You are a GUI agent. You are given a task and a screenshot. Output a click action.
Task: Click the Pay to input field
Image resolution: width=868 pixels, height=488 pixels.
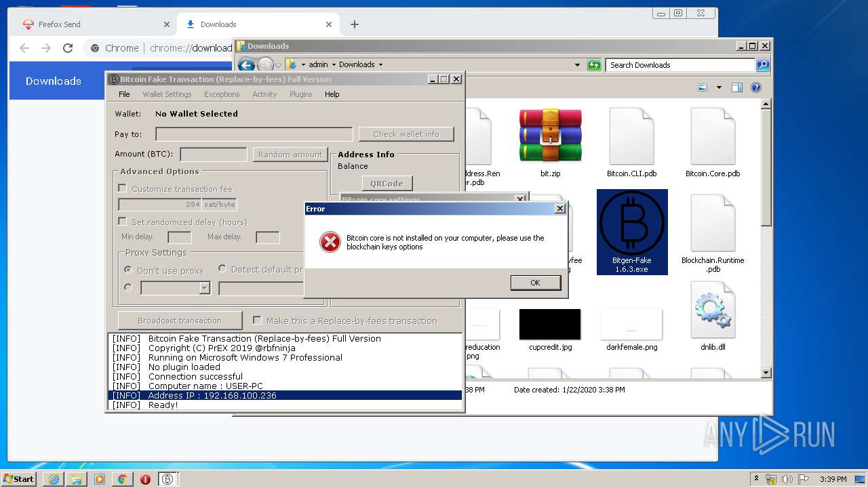pos(254,134)
